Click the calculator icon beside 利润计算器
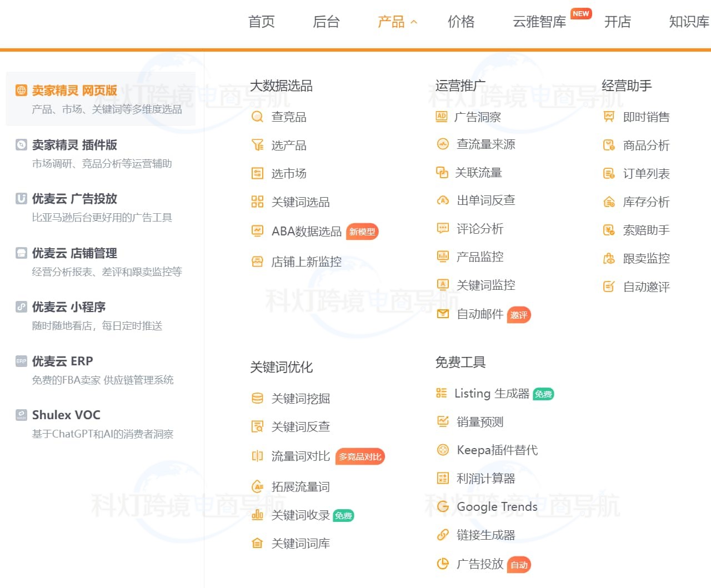Screen dimensions: 711x588 pos(443,478)
